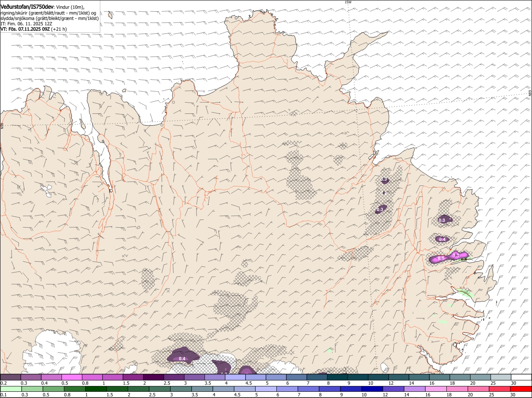The height and width of the screenshot is (398, 532).
Task: Click the 15W longitude label
Action: [348, 2]
